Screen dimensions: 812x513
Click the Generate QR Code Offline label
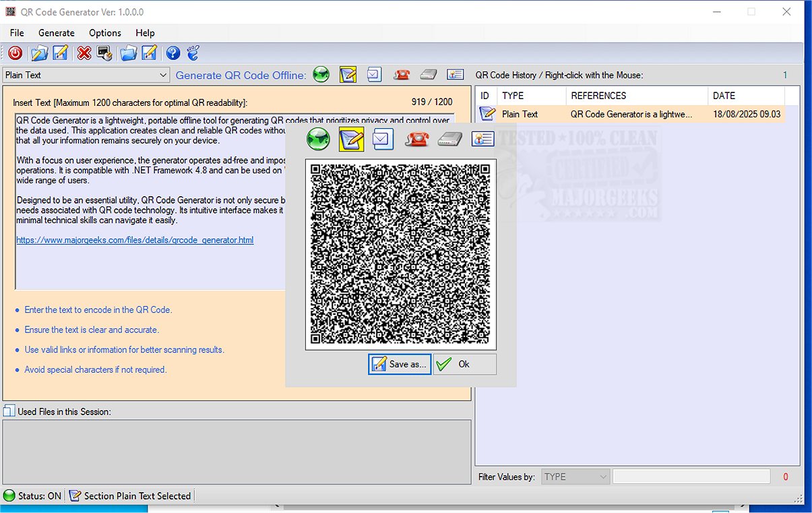click(x=241, y=75)
